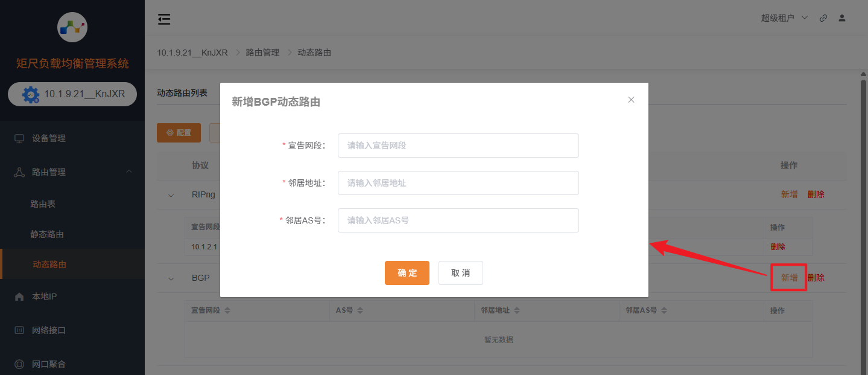Screen dimensions: 868x375
Task: Click the link icon in top bar
Action: pos(823,18)
